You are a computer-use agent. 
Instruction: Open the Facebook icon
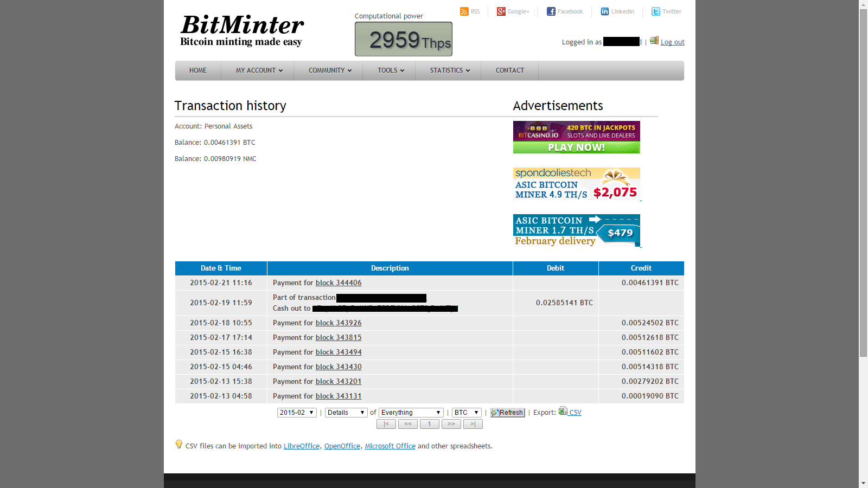coord(551,11)
